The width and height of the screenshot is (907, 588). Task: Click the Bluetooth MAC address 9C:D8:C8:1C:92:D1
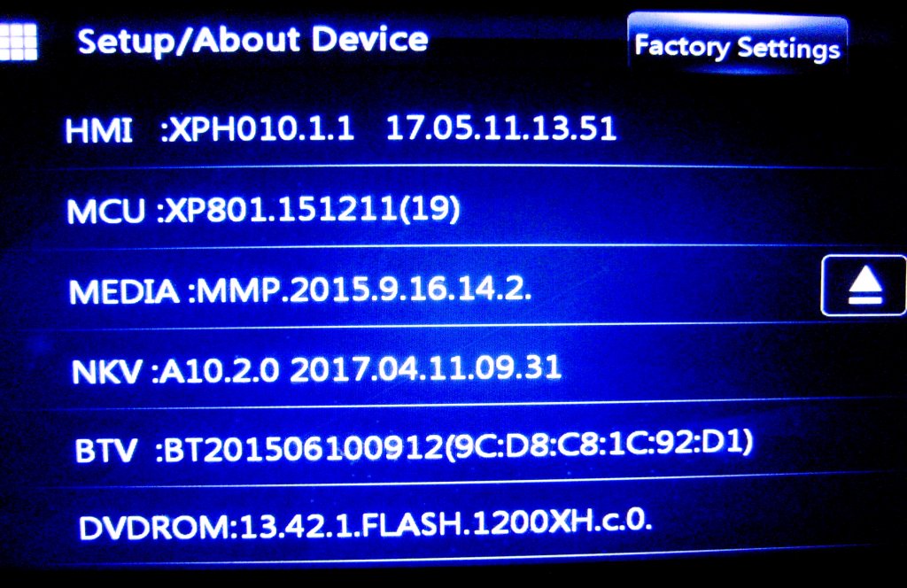[599, 444]
